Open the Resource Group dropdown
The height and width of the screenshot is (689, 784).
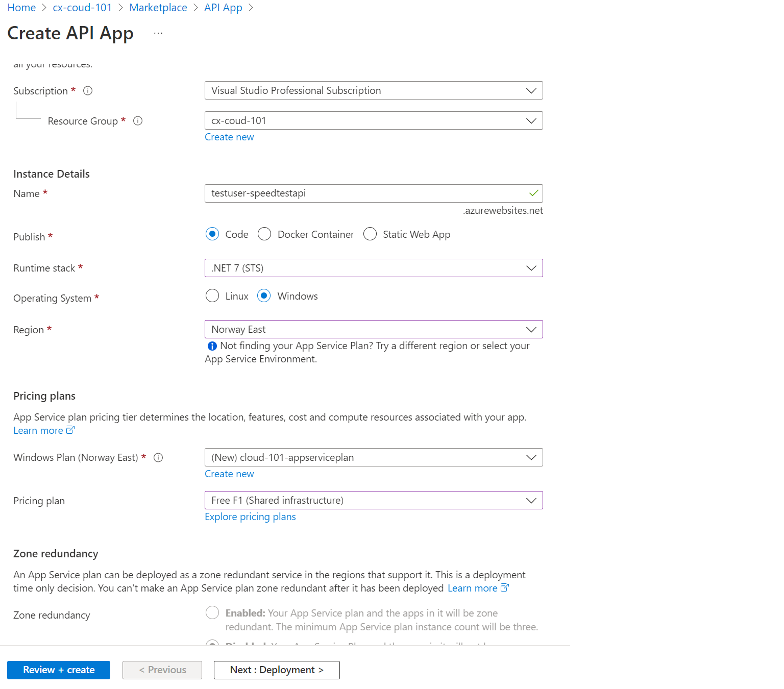[374, 120]
